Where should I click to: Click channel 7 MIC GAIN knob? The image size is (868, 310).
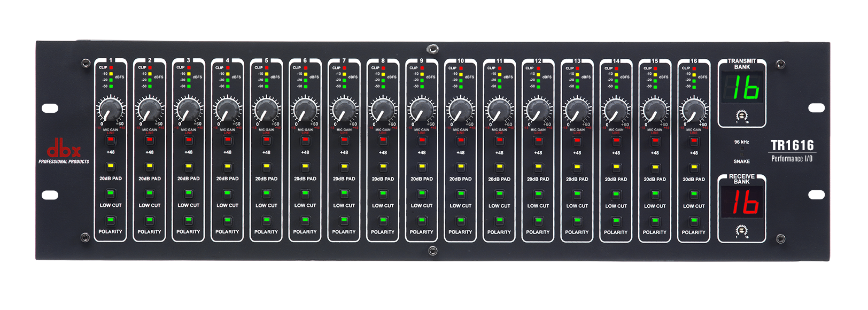tap(344, 111)
